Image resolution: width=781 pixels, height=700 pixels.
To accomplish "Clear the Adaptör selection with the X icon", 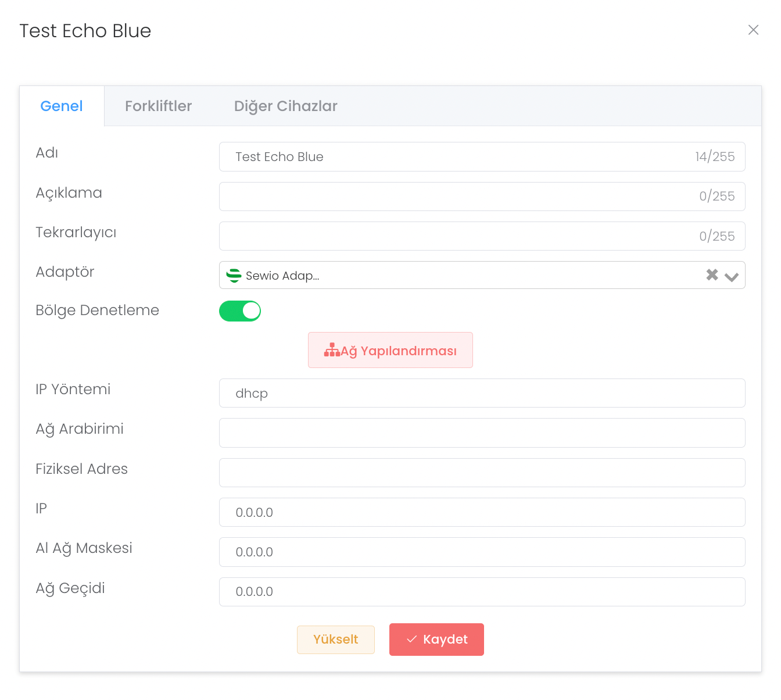I will click(712, 275).
